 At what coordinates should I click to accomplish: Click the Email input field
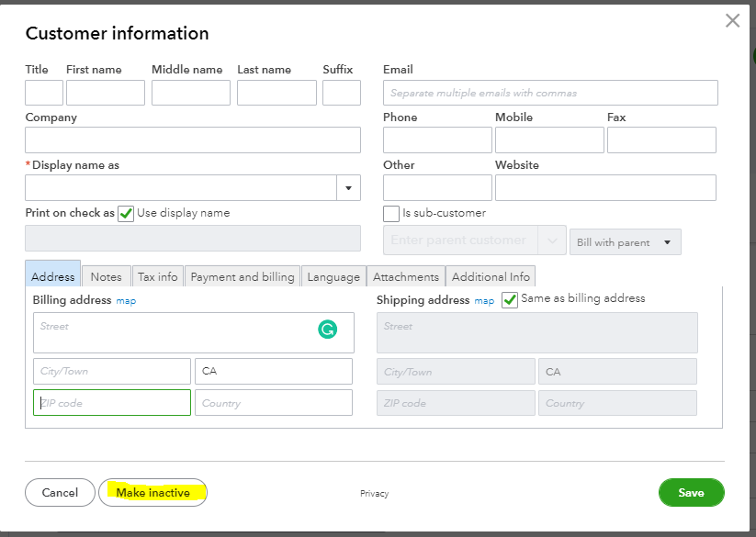tap(549, 93)
